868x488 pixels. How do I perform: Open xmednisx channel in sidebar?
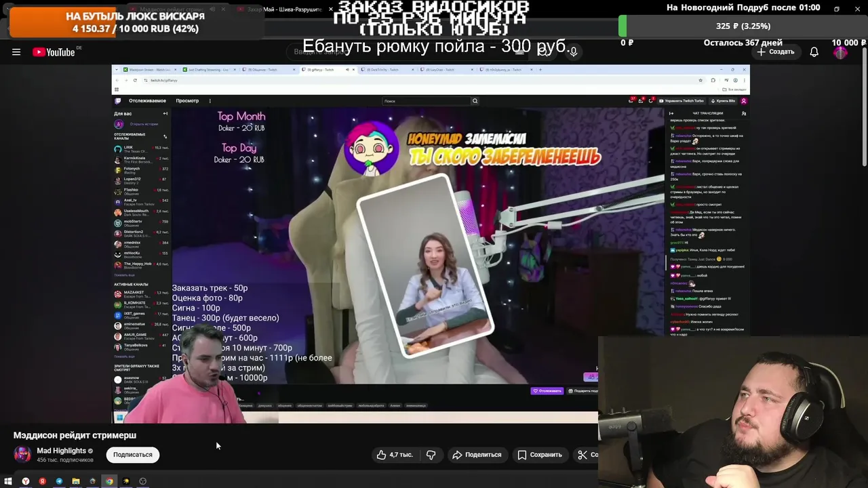coord(141,244)
